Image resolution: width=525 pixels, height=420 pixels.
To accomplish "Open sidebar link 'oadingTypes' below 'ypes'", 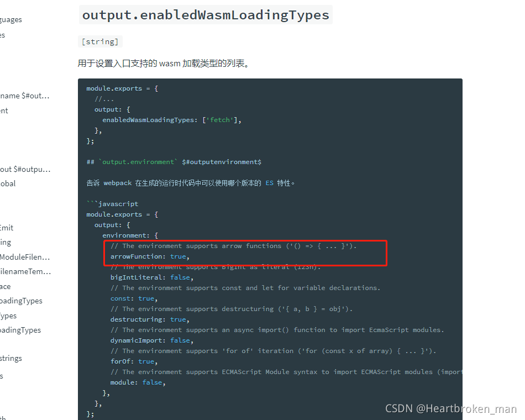I will coord(20,330).
